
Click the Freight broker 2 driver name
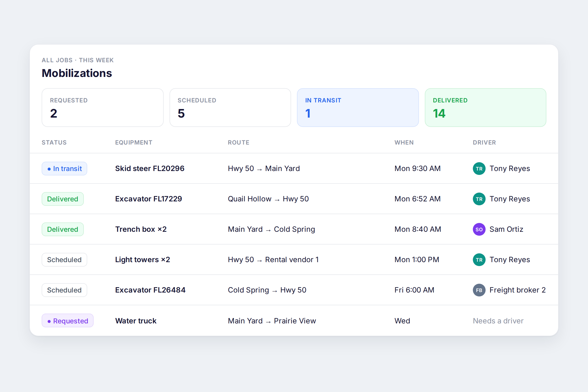point(517,290)
